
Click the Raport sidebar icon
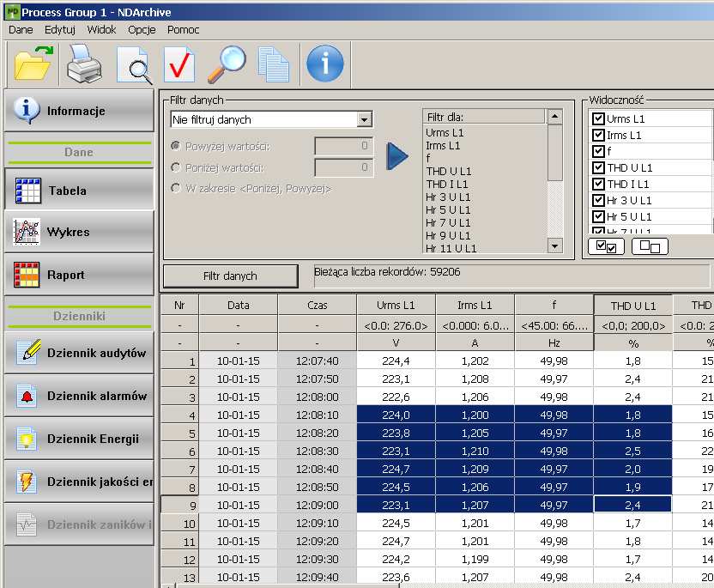pyautogui.click(x=27, y=275)
